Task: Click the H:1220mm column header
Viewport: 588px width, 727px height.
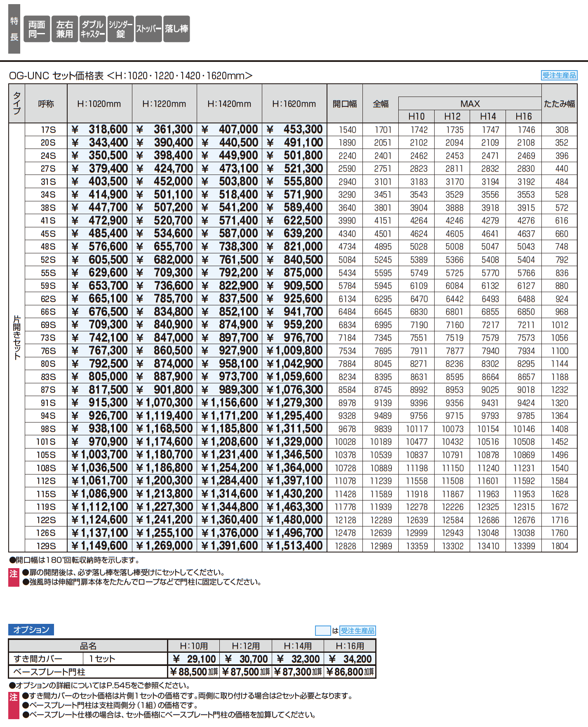Action: tap(165, 104)
